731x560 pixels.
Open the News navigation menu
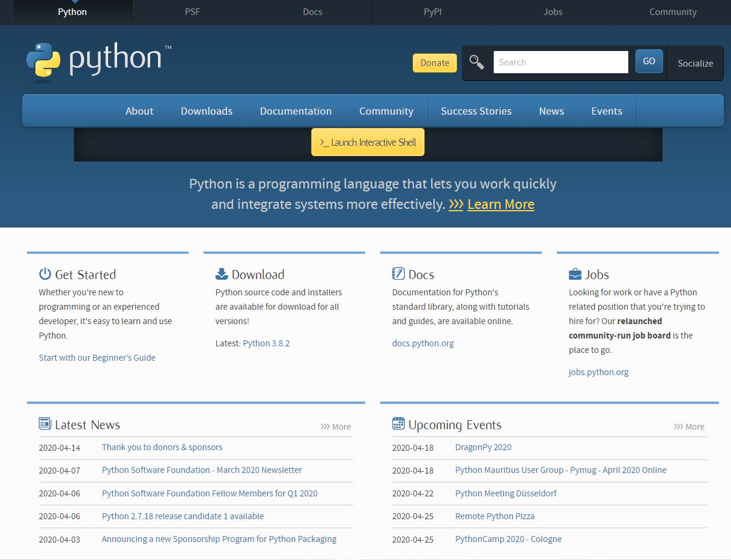pos(551,111)
